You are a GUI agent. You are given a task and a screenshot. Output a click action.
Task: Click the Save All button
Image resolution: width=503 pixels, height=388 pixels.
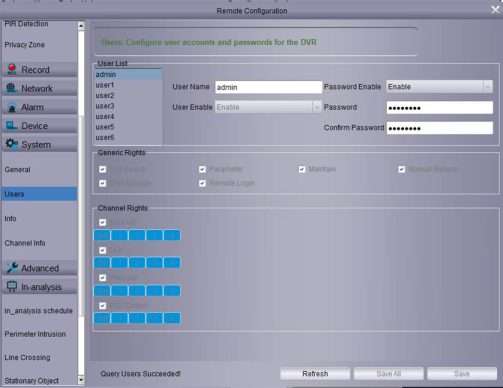(x=389, y=374)
